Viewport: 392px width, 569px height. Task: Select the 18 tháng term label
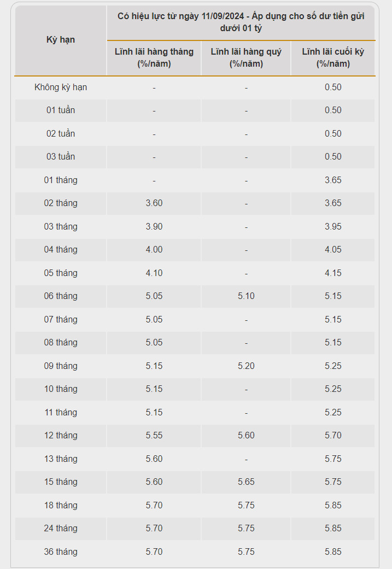[x=61, y=505]
